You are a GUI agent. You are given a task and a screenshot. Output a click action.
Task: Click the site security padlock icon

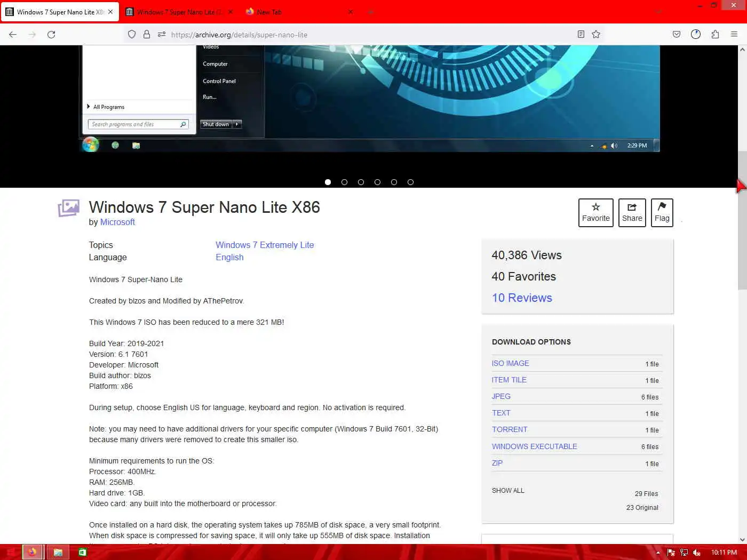(x=147, y=35)
